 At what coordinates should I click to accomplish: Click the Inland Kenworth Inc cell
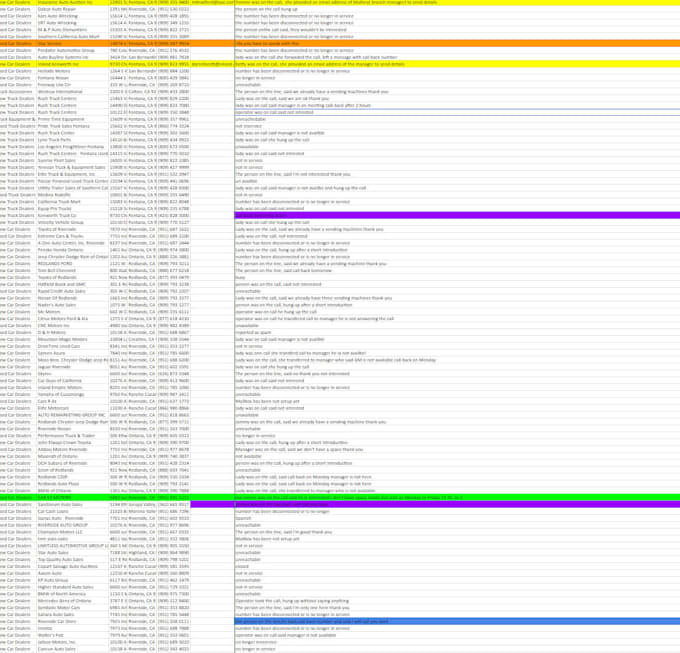pyautogui.click(x=72, y=64)
